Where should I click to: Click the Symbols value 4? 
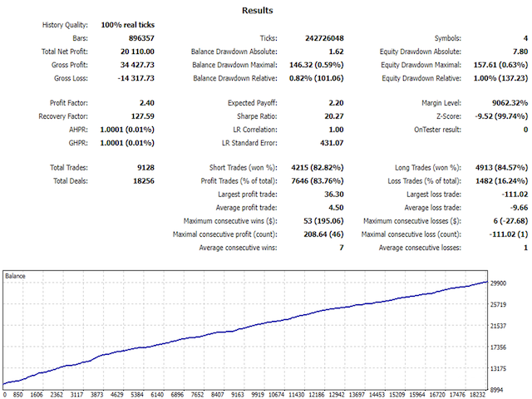[x=525, y=38]
